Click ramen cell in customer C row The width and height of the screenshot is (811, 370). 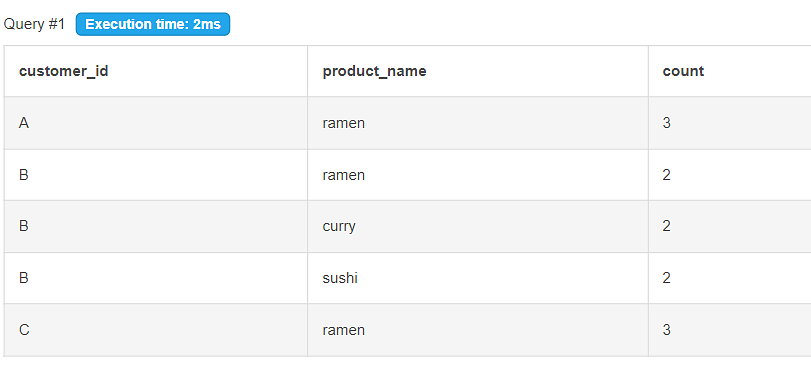[x=478, y=330]
